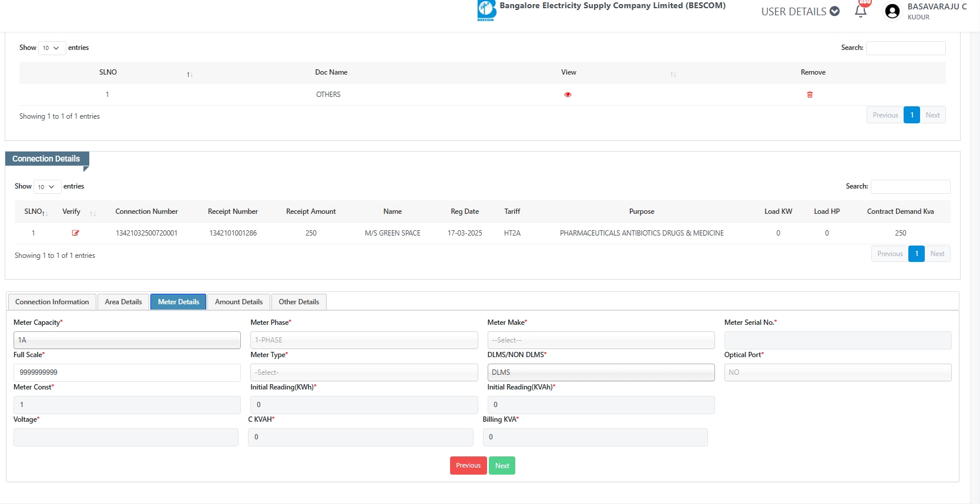Image resolution: width=980 pixels, height=504 pixels.
Task: Click the red trash icon to remove OTHERS document
Action: [810, 95]
